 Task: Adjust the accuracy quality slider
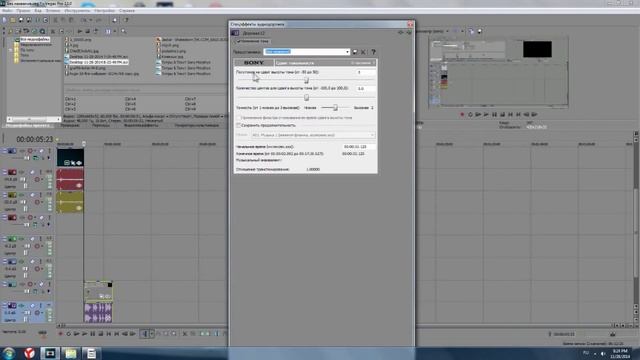point(335,107)
